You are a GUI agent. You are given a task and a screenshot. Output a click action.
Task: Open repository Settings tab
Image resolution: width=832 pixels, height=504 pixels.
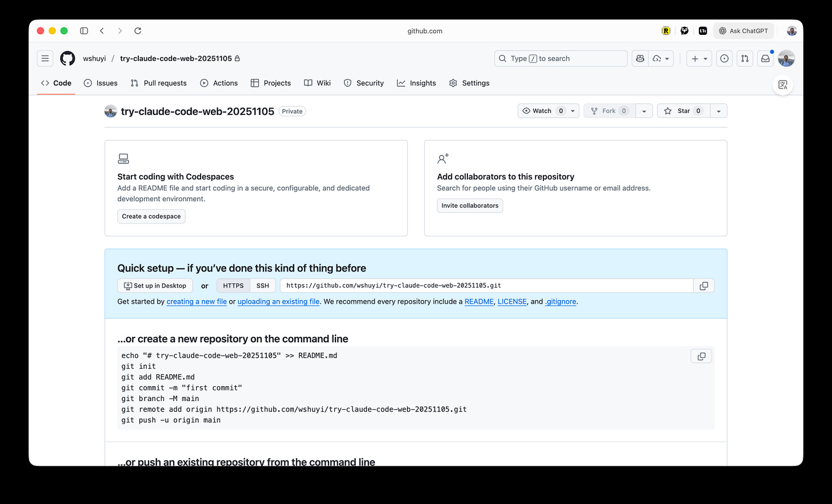(x=469, y=83)
